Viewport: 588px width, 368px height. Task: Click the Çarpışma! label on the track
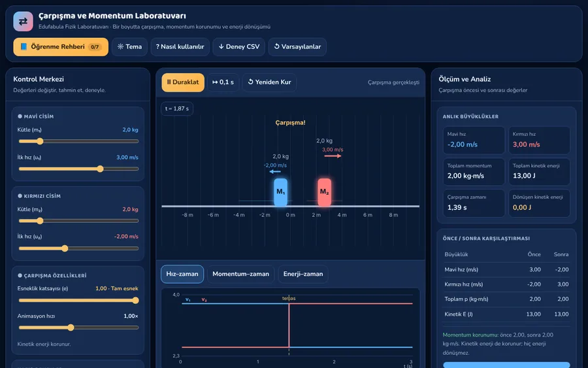click(290, 123)
